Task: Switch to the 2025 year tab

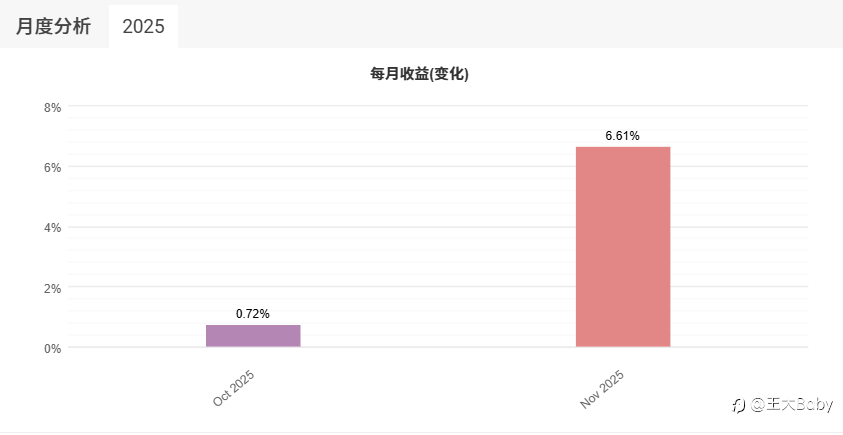Action: [x=143, y=27]
